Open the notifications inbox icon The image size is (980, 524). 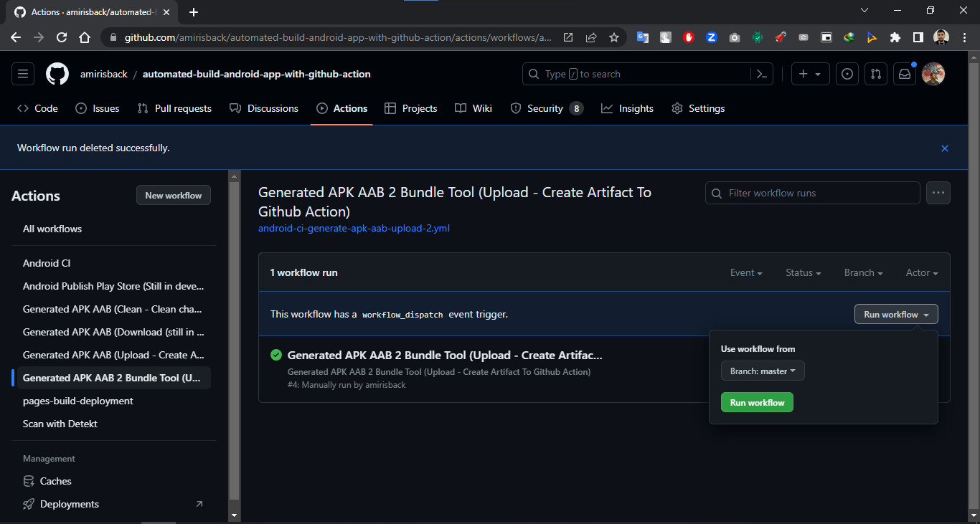(x=905, y=74)
